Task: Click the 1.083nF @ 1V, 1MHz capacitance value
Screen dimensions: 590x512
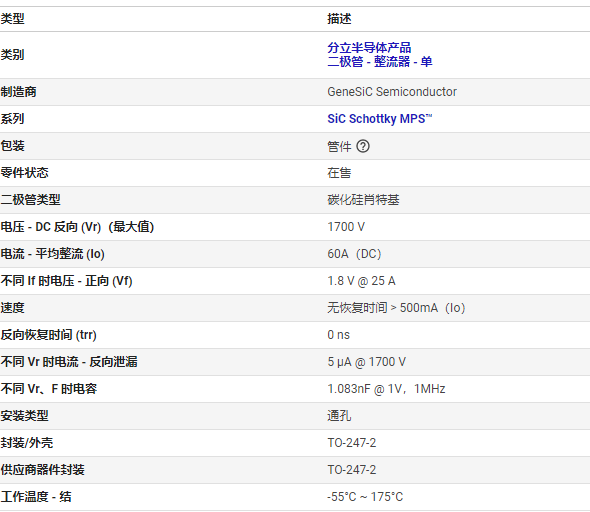Action: [x=386, y=389]
